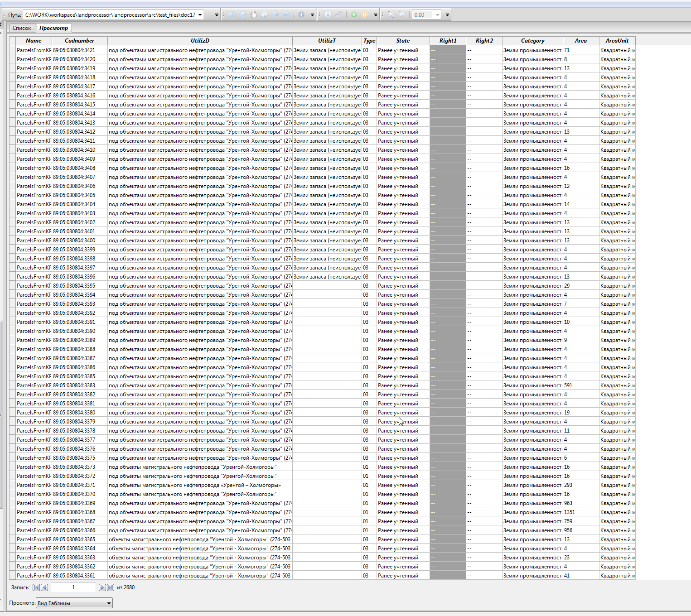Viewport: 691px width, 616px height.
Task: Select cell 89:05:030804:3416
Action: 80,96
